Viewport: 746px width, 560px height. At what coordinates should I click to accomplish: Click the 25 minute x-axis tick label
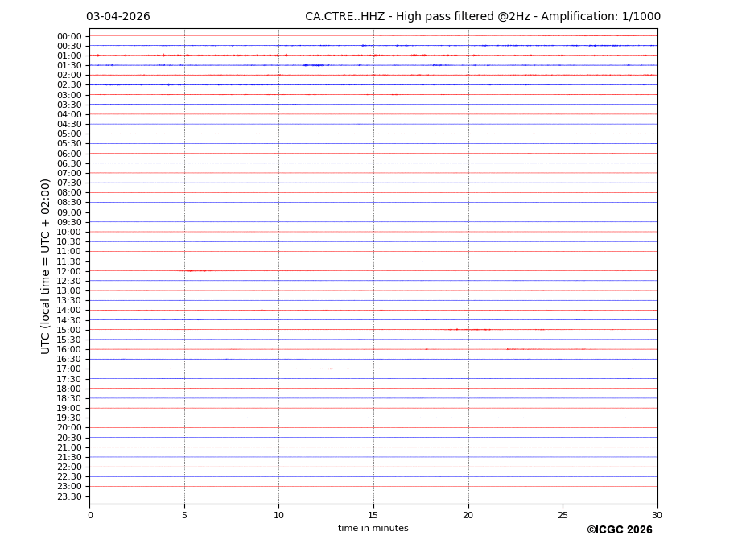[x=563, y=515]
